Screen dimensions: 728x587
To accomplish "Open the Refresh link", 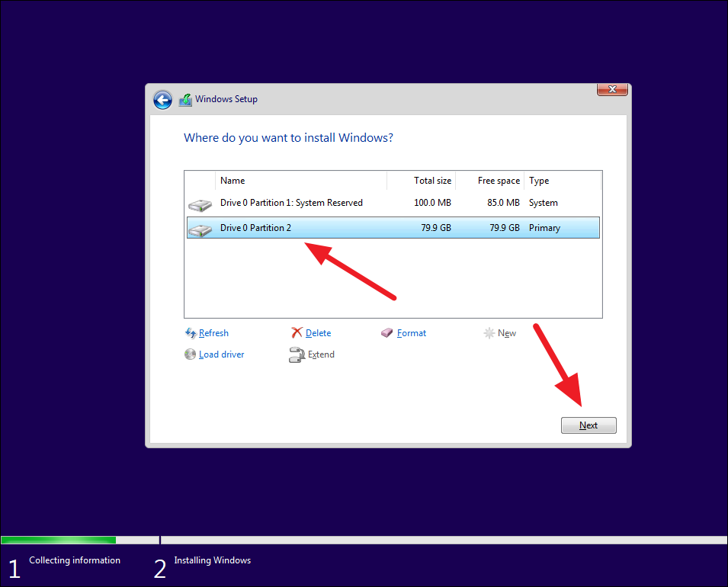I will click(213, 333).
